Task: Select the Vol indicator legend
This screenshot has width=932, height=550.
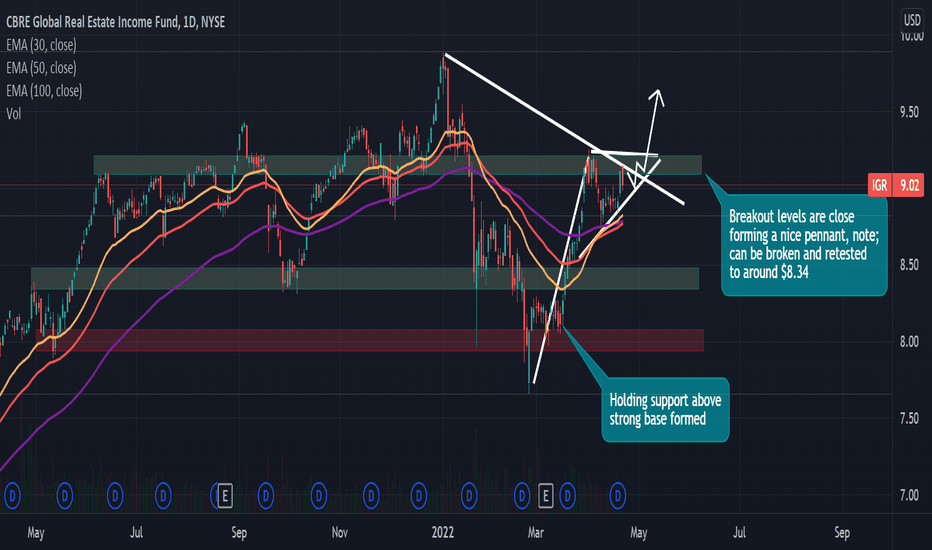Action: point(13,114)
